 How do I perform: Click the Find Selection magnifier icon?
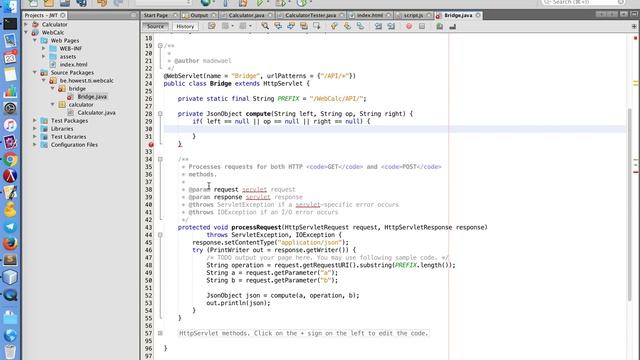[x=265, y=26]
